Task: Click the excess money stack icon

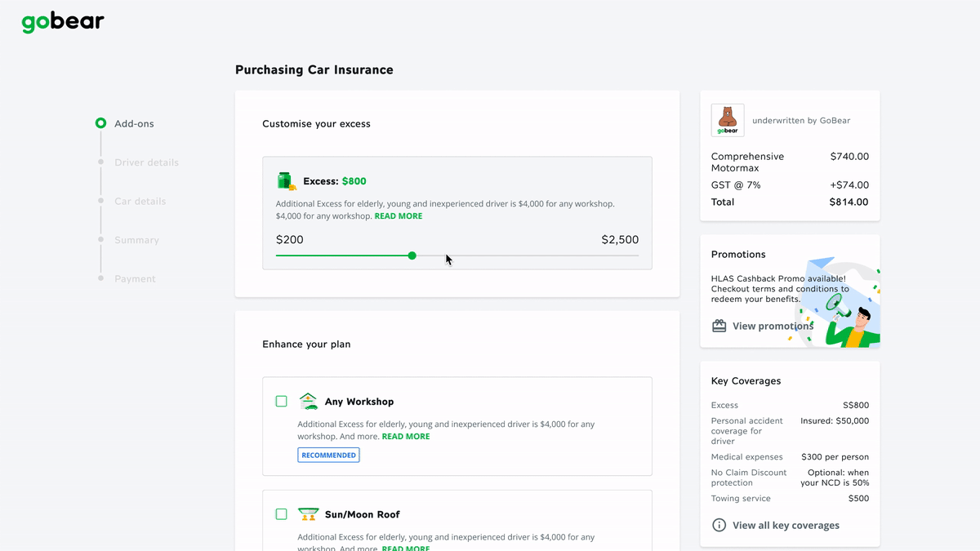Action: 286,181
